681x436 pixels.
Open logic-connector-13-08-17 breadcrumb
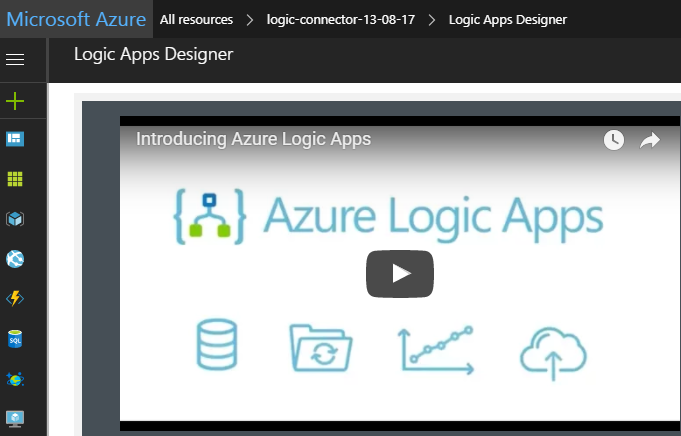pos(341,20)
